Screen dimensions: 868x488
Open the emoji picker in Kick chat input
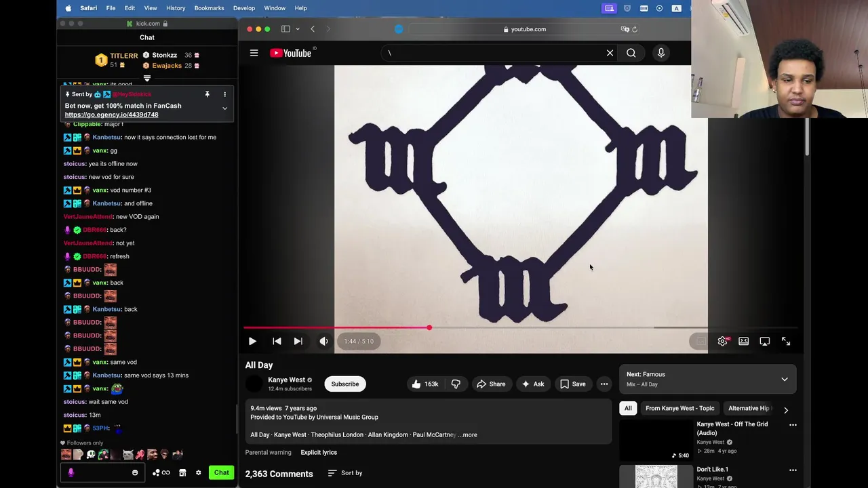point(135,472)
